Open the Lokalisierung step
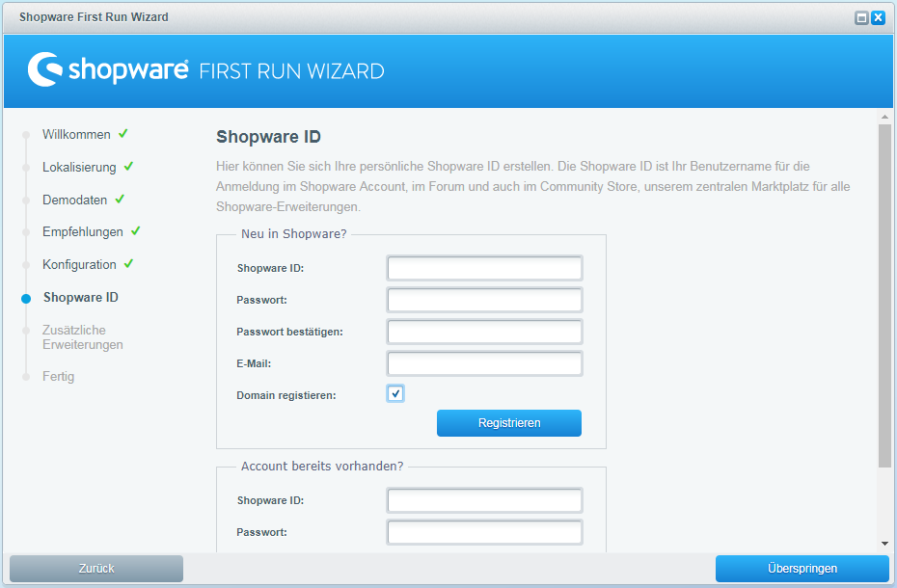 79,167
